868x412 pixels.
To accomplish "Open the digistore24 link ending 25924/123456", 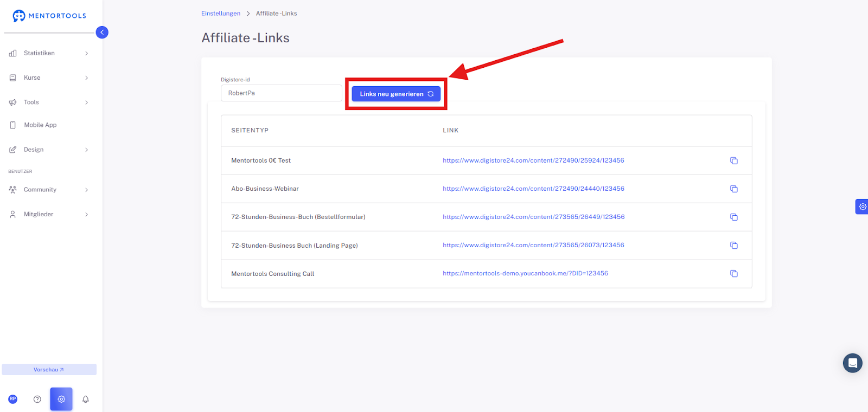I will click(x=533, y=160).
